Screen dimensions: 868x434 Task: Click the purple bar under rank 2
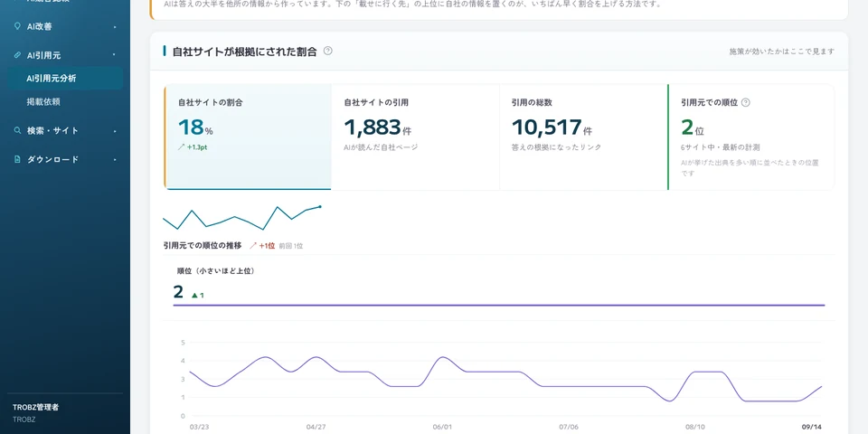[499, 305]
